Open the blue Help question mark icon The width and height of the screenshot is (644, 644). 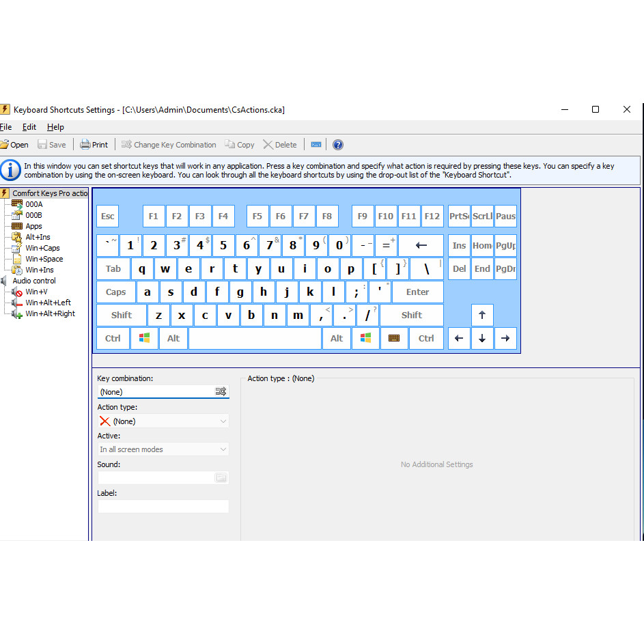337,145
